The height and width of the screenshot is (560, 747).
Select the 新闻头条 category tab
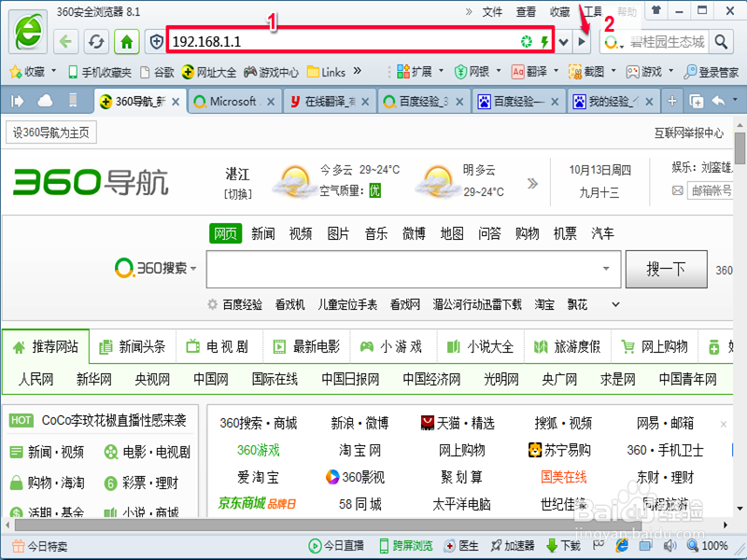coord(133,346)
